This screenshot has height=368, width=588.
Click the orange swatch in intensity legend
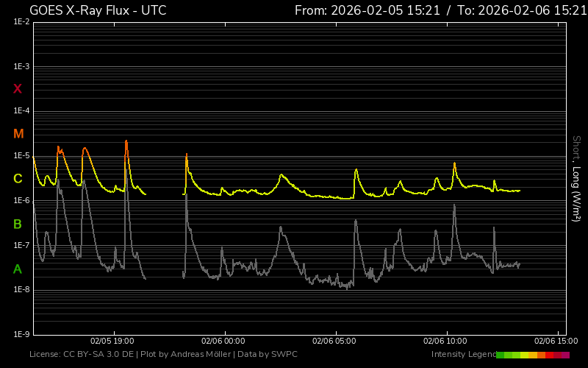tap(541, 355)
